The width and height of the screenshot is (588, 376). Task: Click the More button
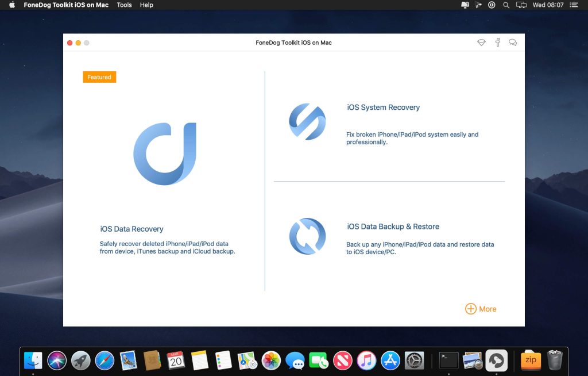pos(488,309)
